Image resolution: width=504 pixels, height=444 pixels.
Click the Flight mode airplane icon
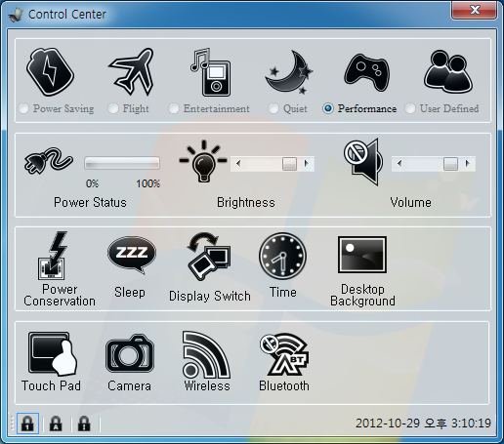point(132,71)
